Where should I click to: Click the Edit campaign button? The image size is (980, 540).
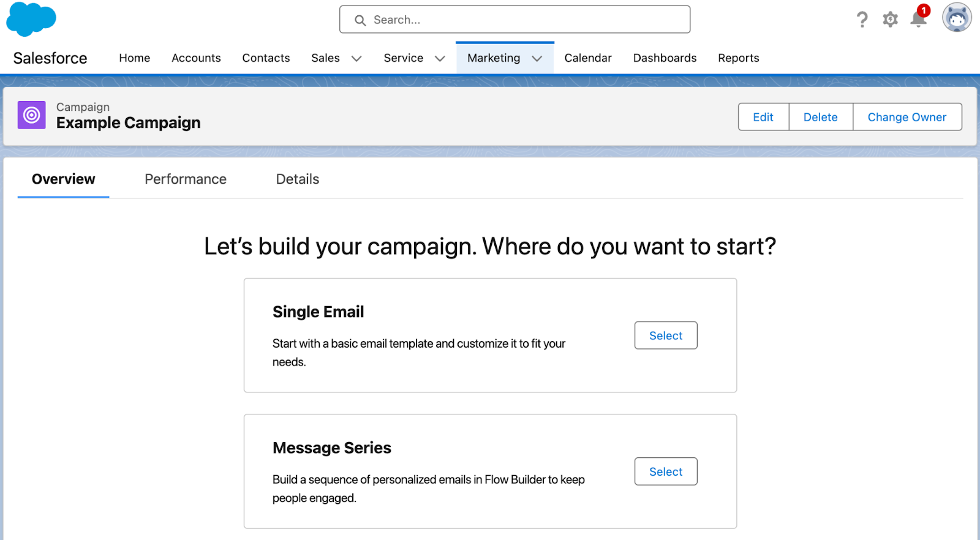click(763, 117)
